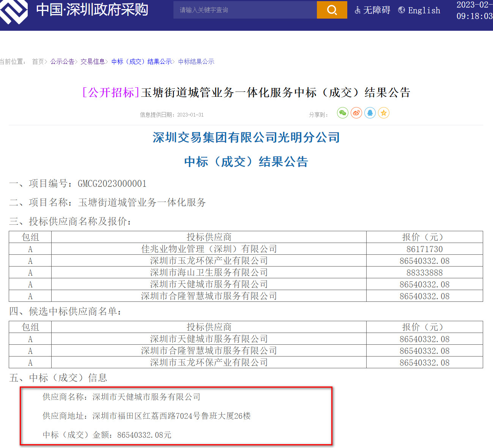Click 深圳市合隆智慧城市服务有限公司 in the candidate list table
Screen dimensions: 493x448
[x=209, y=351]
